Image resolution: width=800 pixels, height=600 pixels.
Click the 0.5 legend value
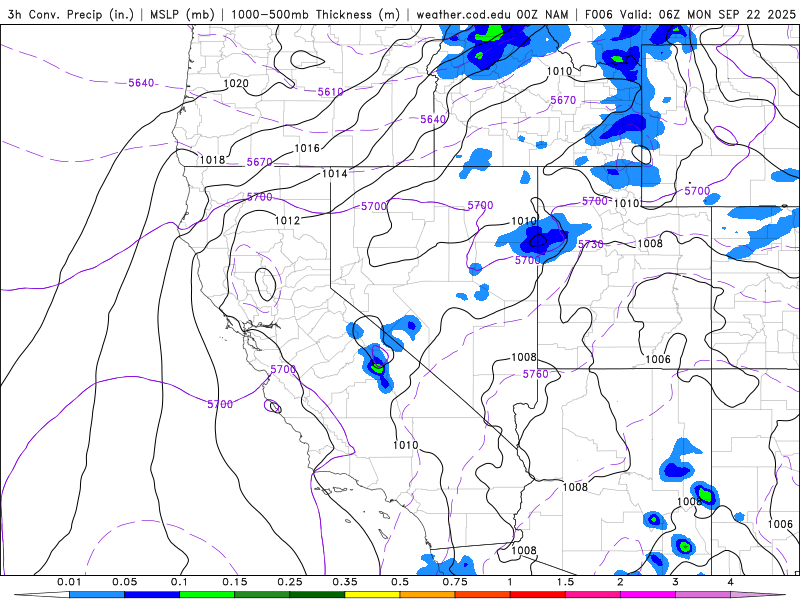400,582
